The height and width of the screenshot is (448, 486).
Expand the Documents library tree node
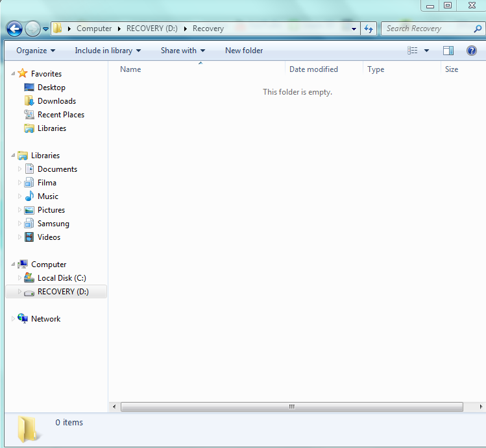pos(19,169)
